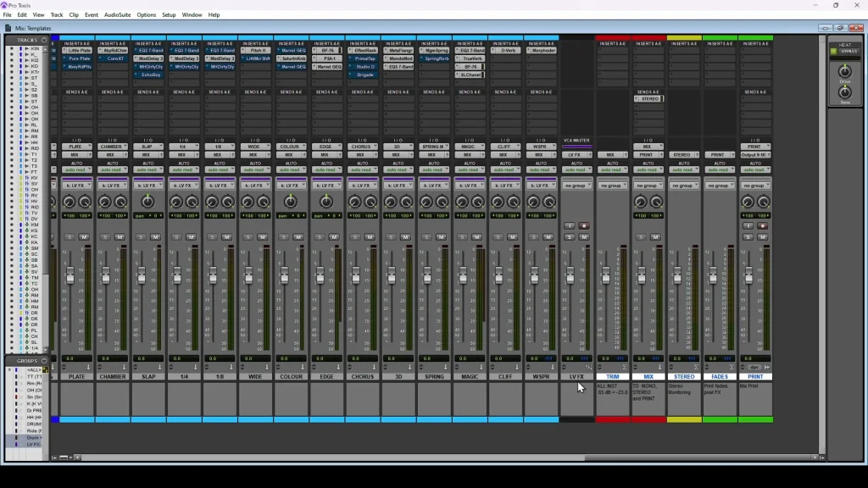The width and height of the screenshot is (868, 488).
Task: Solo the SLAP channel
Action: [141, 237]
